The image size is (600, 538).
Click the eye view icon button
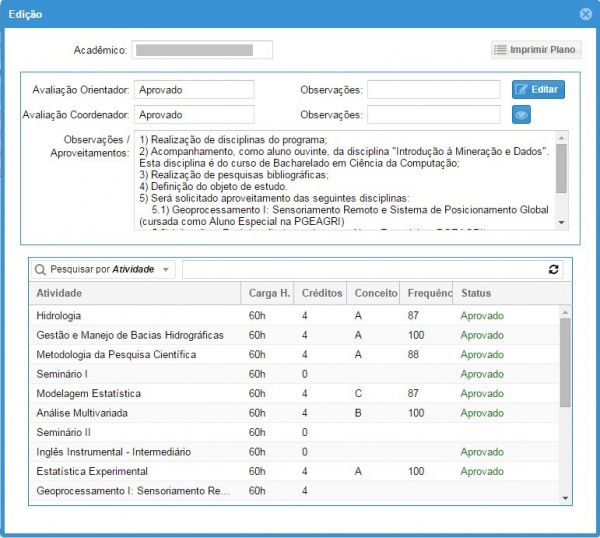tap(521, 115)
